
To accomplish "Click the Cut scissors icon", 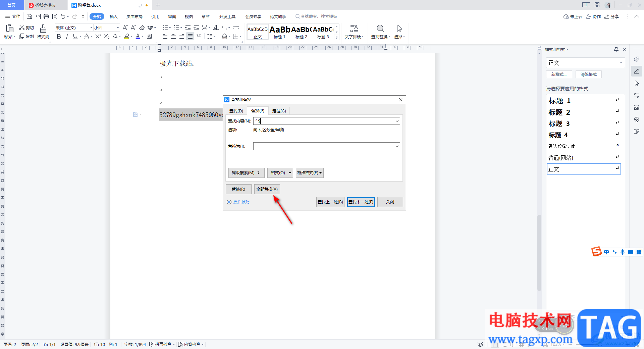I will click(22, 28).
